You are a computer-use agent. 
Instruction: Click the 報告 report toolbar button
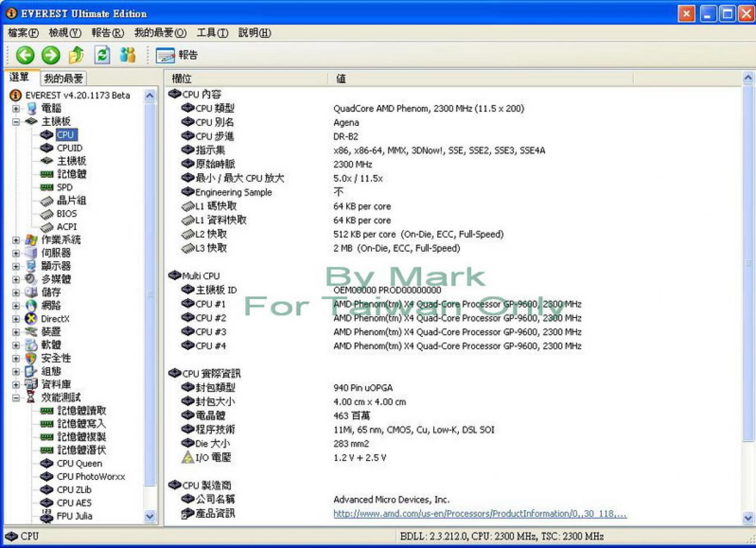[x=177, y=56]
